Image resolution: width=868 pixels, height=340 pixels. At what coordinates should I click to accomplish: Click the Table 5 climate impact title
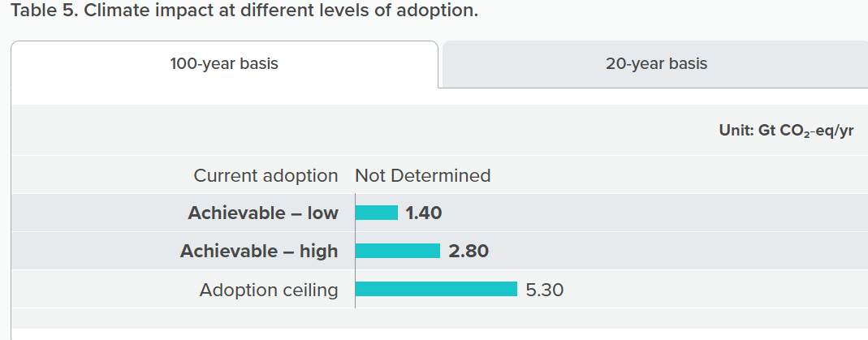click(x=244, y=12)
